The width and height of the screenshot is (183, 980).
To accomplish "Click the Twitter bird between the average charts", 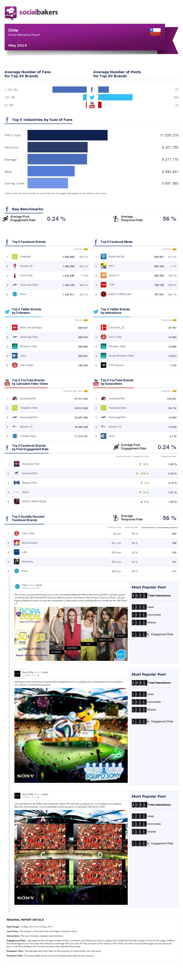I will click(x=92, y=97).
